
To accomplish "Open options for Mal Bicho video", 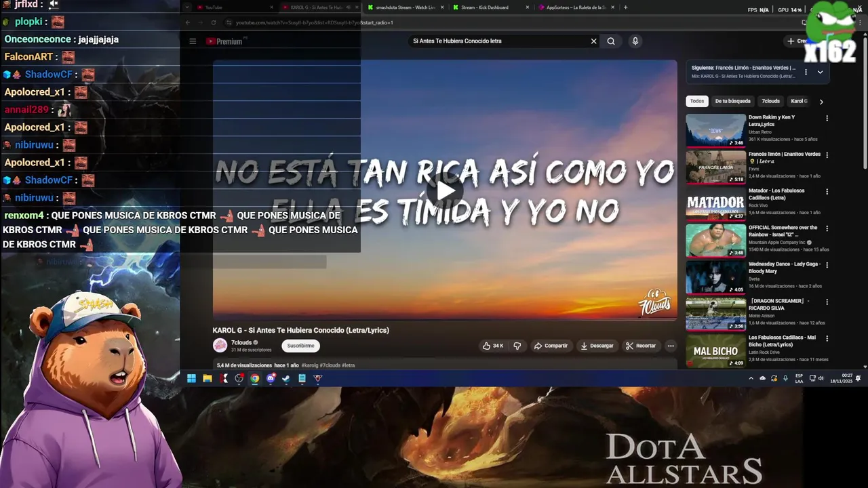I will (x=827, y=338).
